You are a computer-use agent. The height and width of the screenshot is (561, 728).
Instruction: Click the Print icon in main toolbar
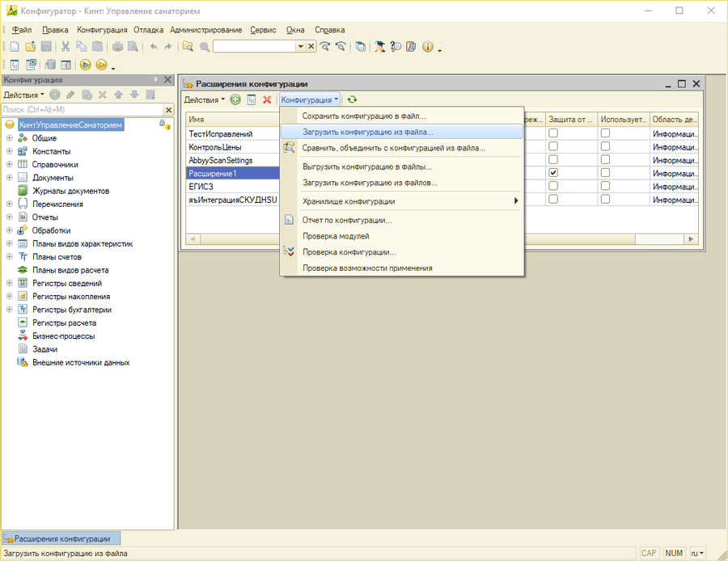[118, 47]
